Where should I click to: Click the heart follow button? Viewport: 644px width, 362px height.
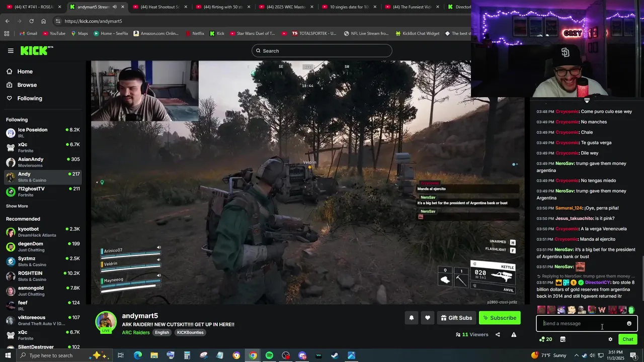[428, 318]
